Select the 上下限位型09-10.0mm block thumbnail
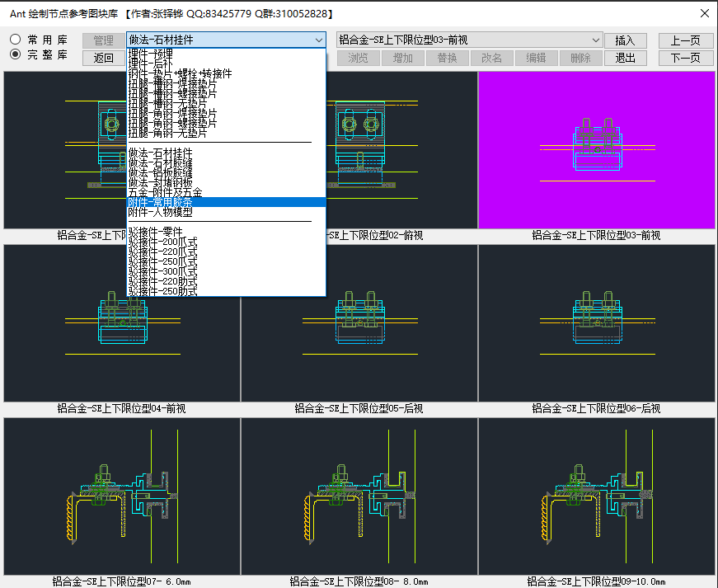 596,496
